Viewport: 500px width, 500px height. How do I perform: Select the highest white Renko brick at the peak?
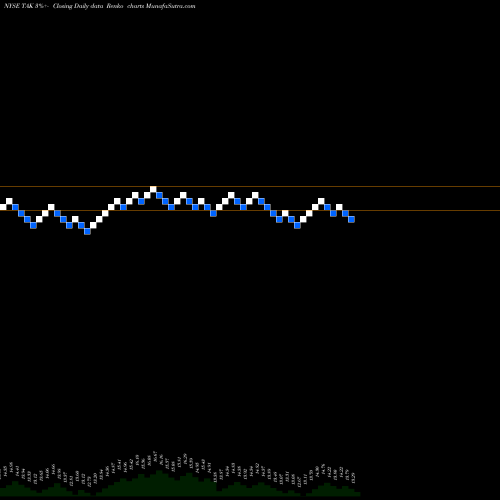[153, 189]
